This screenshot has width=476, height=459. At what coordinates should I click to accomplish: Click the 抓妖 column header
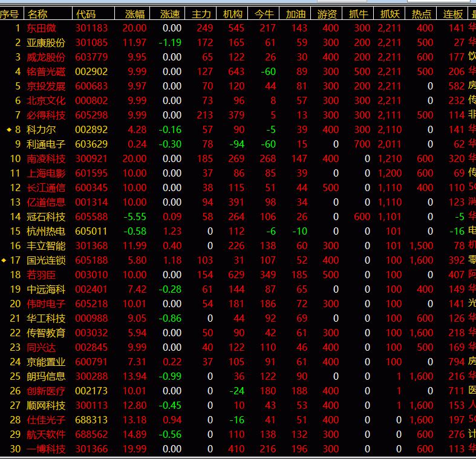coord(390,14)
